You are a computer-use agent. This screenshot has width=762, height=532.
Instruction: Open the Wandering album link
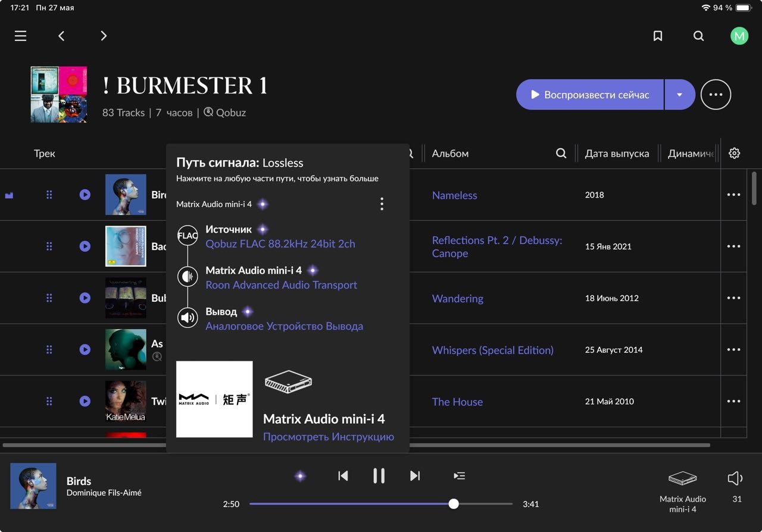[x=458, y=299]
